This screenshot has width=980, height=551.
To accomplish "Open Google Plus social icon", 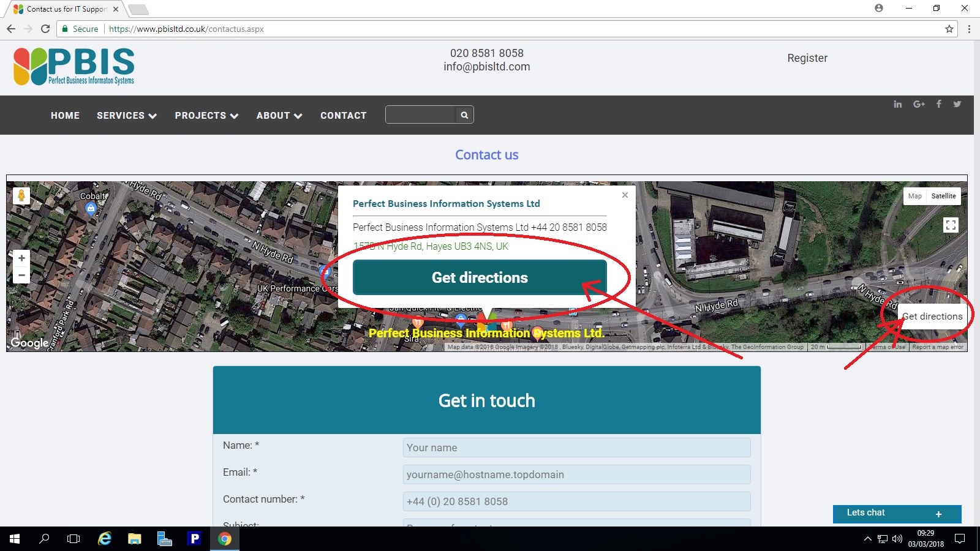I will click(x=919, y=104).
